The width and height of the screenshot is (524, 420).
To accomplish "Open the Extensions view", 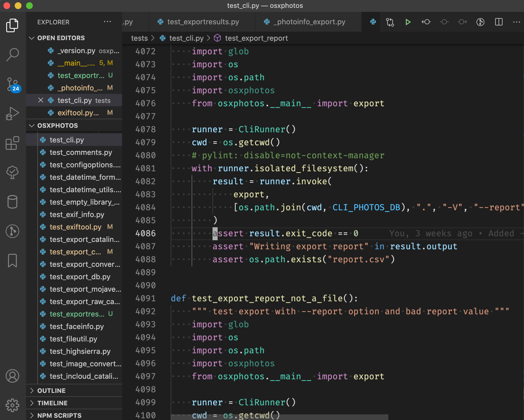I will 12,143.
